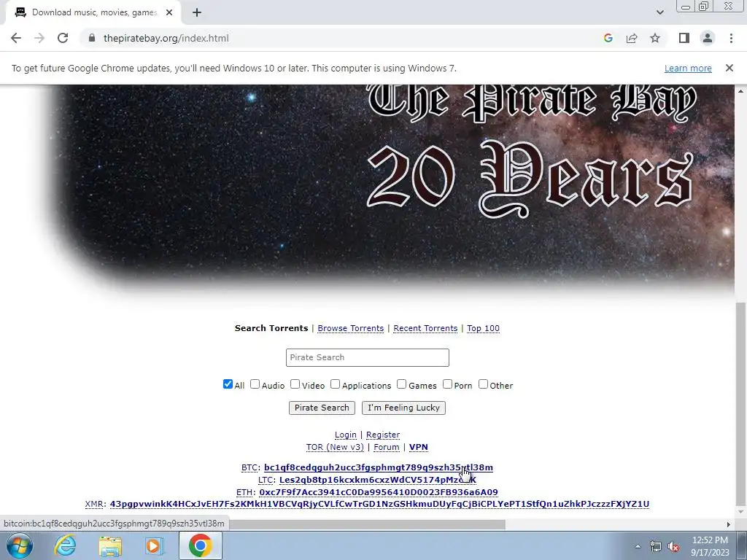Show hidden system tray icons
Image resolution: width=747 pixels, height=560 pixels.
click(x=638, y=547)
